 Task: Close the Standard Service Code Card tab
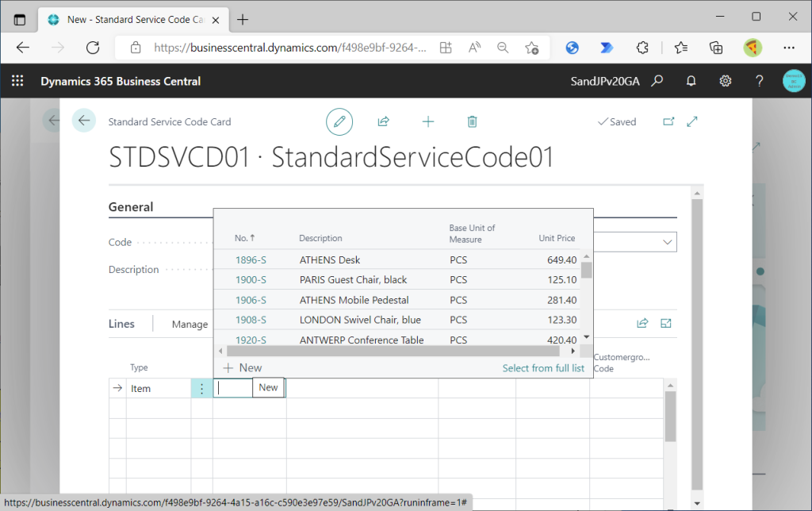point(216,20)
